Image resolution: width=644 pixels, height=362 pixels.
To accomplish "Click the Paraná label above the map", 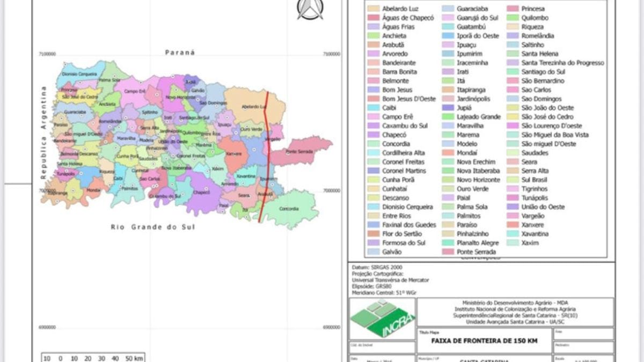I will pyautogui.click(x=180, y=53).
